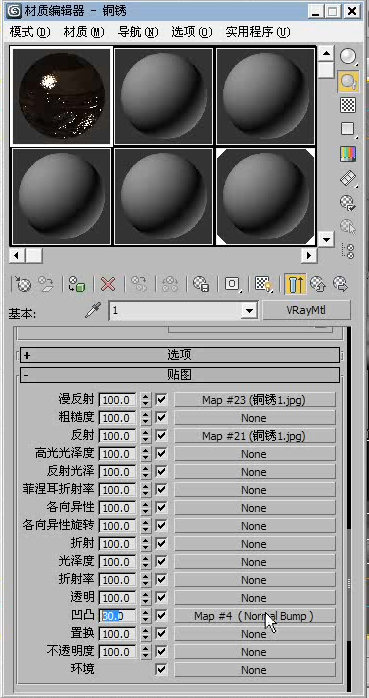369x698 pixels.
Task: Click the Select by Material icon
Action: pyautogui.click(x=348, y=227)
